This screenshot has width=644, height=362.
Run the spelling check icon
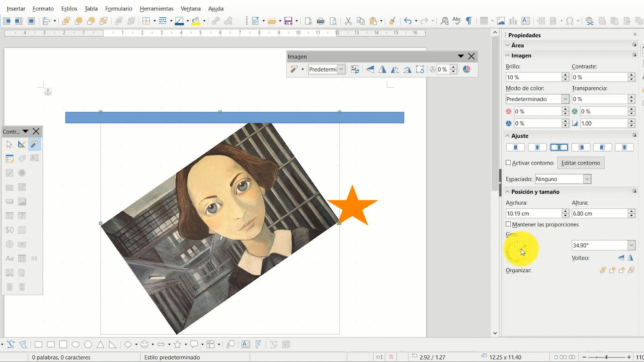pyautogui.click(x=456, y=21)
